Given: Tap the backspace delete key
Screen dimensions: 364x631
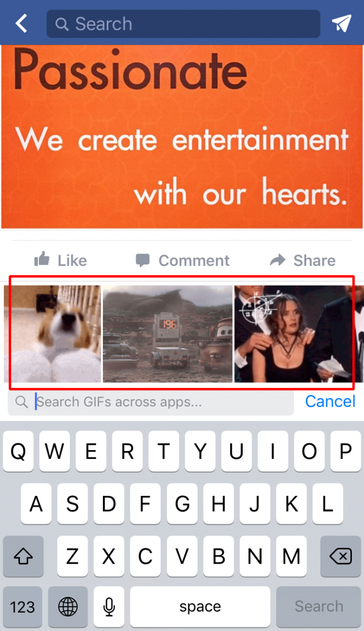Looking at the screenshot, I should (x=340, y=556).
